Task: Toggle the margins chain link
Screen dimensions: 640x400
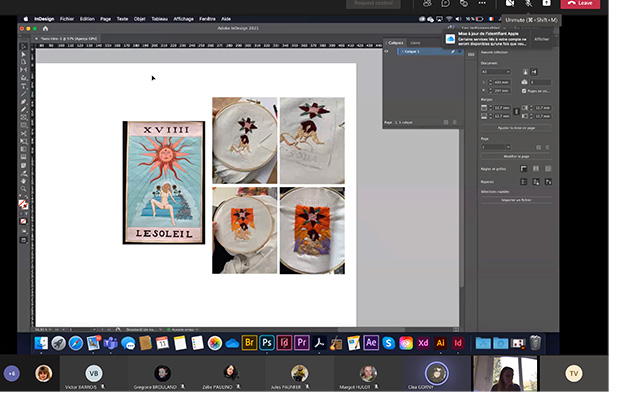Action: tap(517, 111)
